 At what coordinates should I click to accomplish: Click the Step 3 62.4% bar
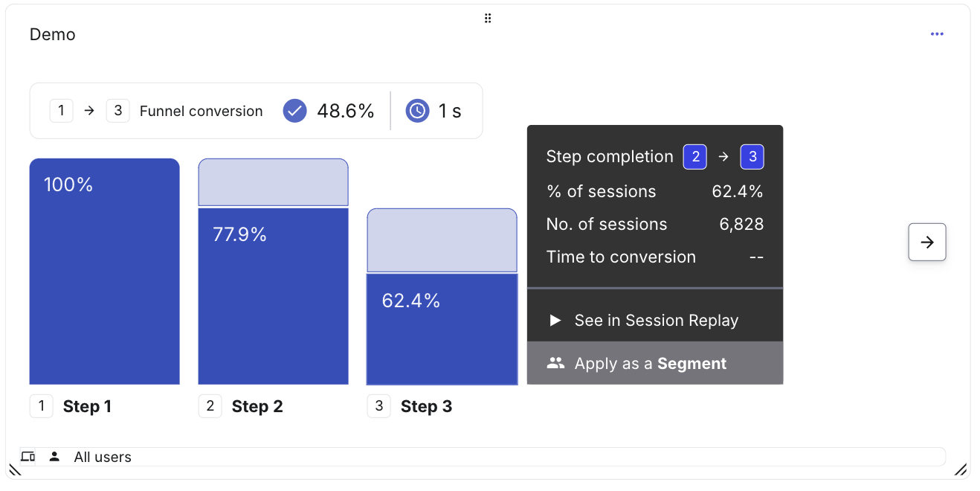[442, 329]
